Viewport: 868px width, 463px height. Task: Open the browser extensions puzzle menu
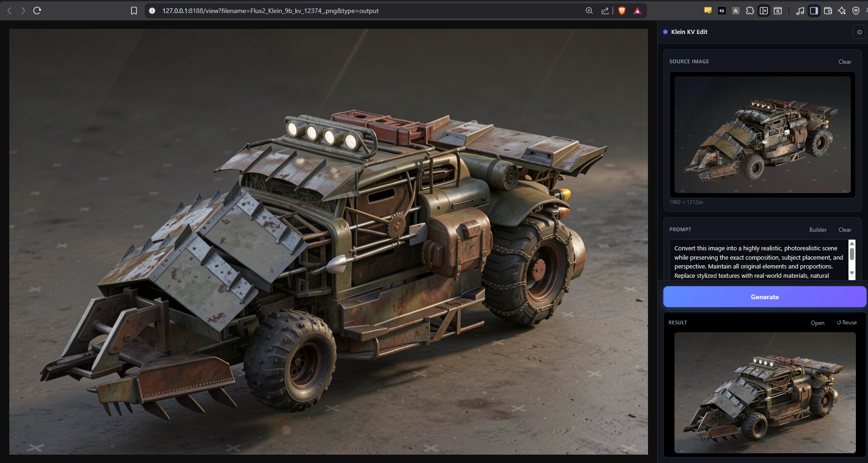tap(750, 11)
